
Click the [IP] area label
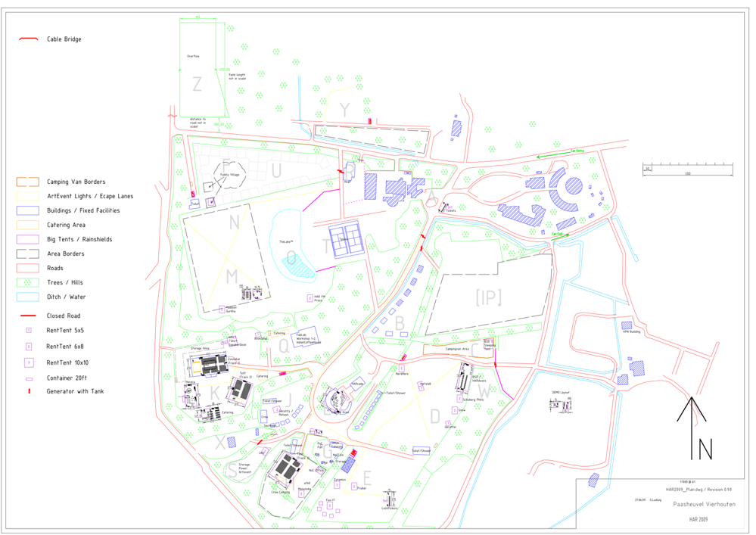click(x=488, y=297)
